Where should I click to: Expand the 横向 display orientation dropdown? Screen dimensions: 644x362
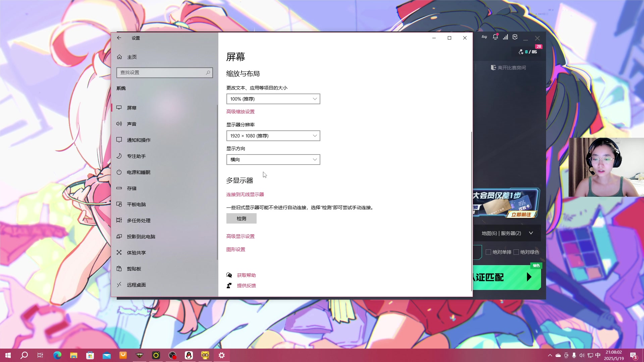click(273, 160)
